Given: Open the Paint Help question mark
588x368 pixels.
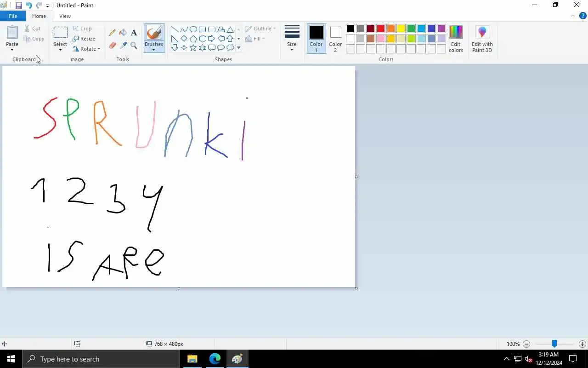Looking at the screenshot, I should coord(582,16).
